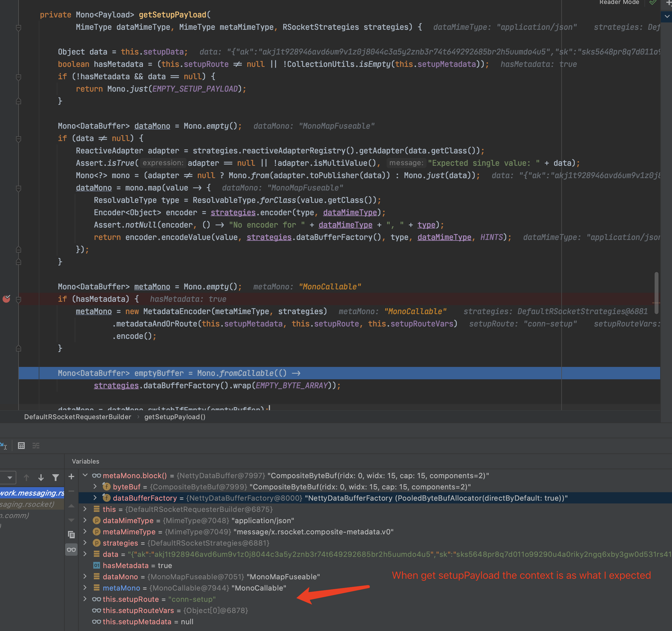Open the Evaluate Expression calculator icon
672x631 pixels.
21,446
